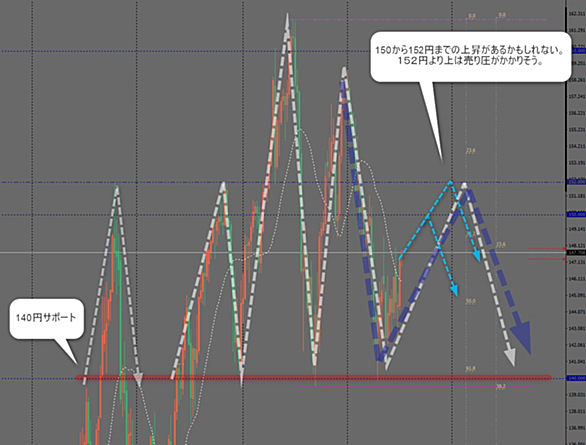Screen dimensions: 586x445
Task: Click the 136.991 price axis label
Action: tap(576, 428)
